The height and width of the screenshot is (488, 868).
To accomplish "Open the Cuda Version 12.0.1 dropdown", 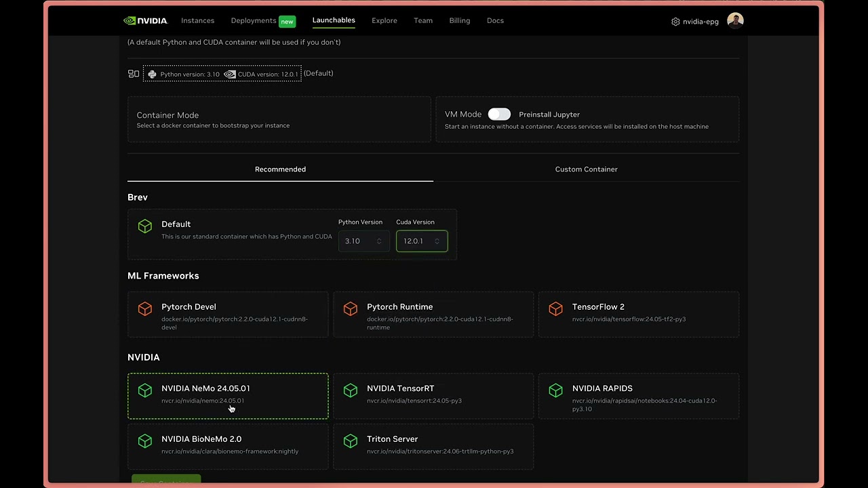I will click(x=422, y=241).
